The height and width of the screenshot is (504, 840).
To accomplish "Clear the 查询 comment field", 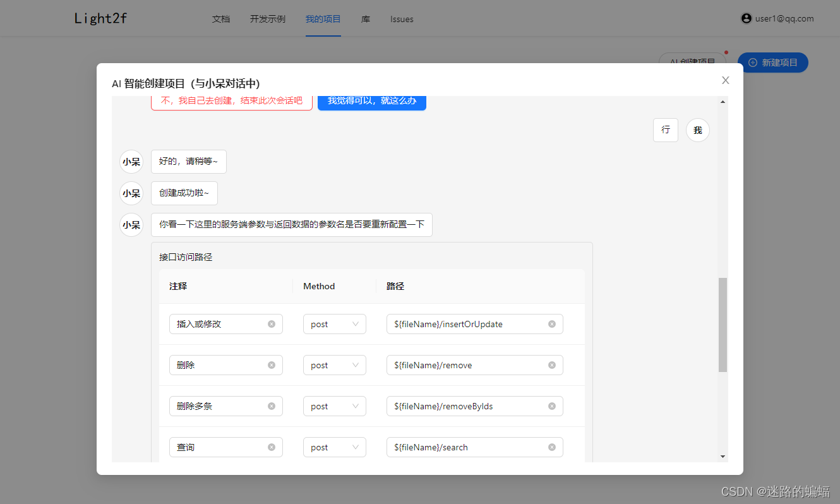I will [272, 447].
